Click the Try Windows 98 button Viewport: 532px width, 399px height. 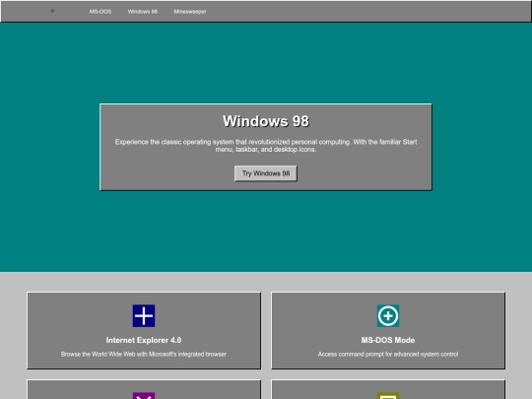coord(266,173)
